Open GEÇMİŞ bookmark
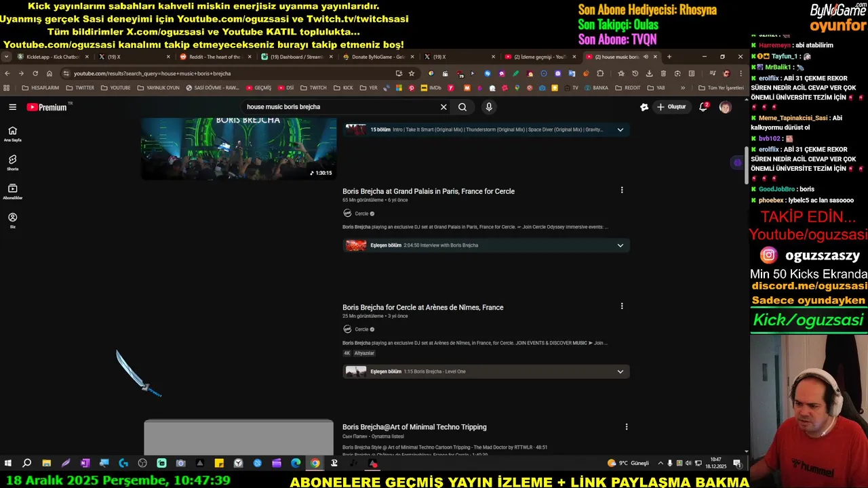Viewport: 868px width, 488px height. (x=258, y=87)
